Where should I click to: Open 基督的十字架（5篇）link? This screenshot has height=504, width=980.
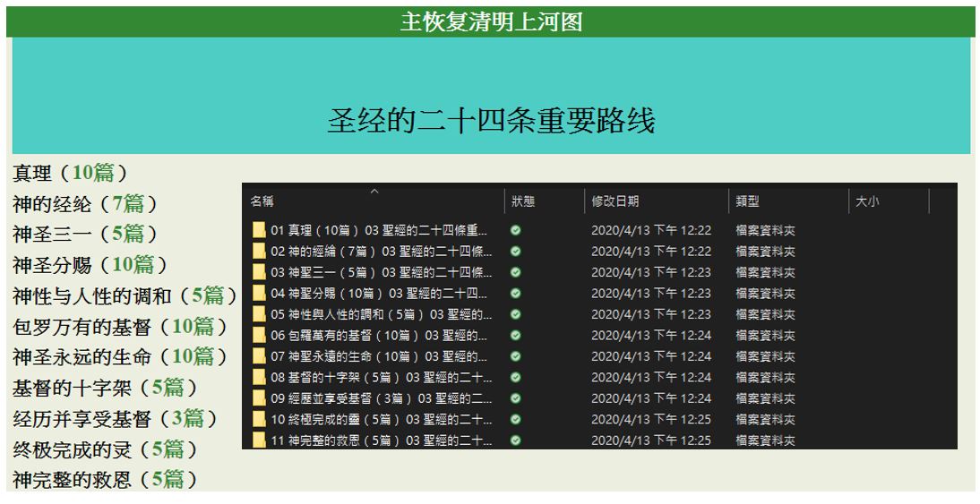(105, 388)
